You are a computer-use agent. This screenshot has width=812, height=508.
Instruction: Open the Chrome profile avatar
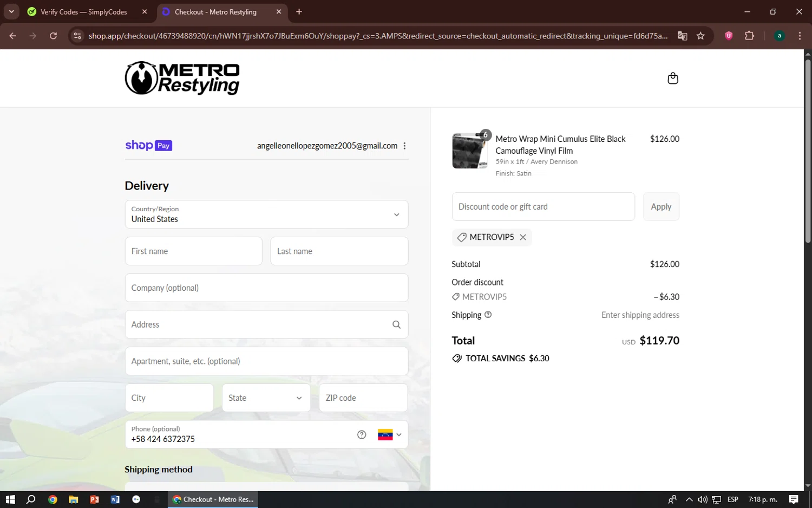780,36
